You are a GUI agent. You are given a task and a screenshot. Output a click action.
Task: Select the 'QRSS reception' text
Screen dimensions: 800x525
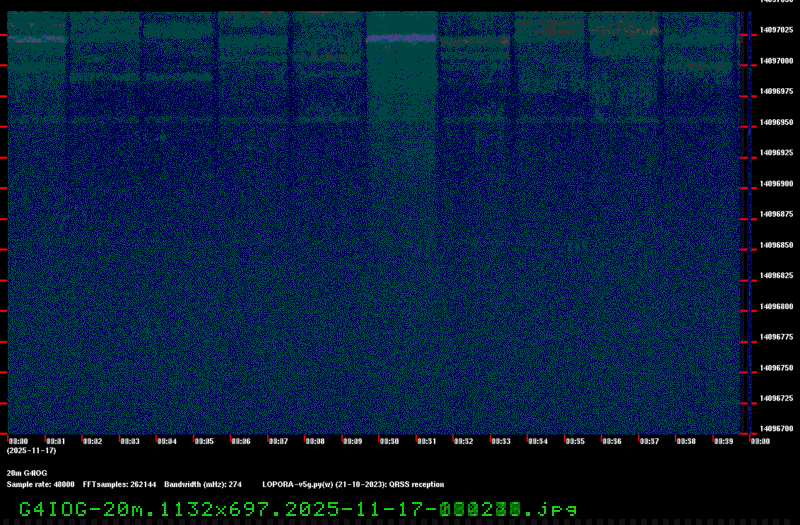pos(417,485)
